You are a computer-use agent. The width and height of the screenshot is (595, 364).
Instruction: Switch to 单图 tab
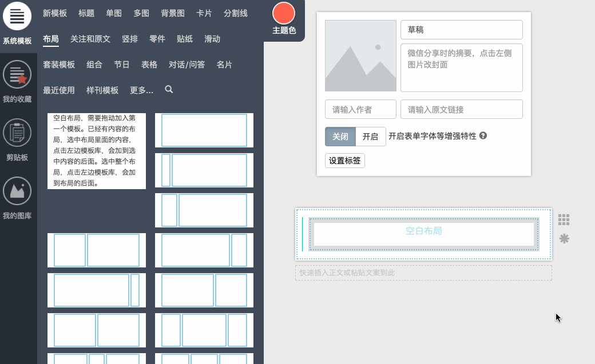[114, 13]
